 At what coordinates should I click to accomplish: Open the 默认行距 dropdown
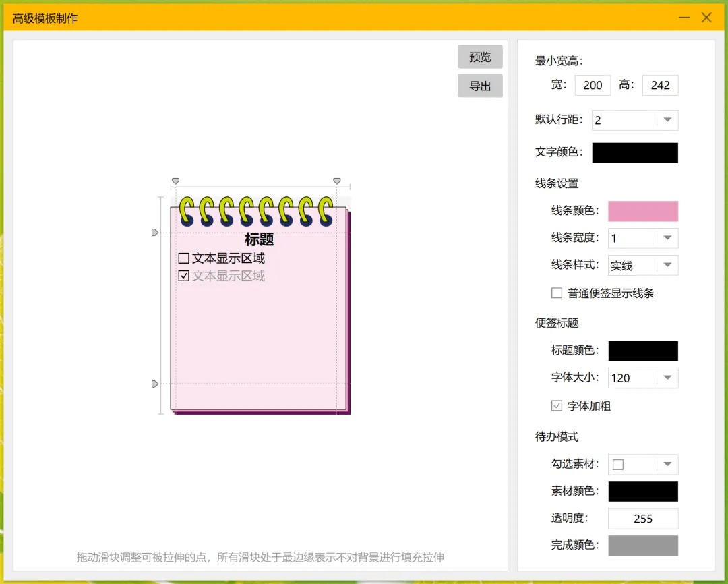point(667,120)
